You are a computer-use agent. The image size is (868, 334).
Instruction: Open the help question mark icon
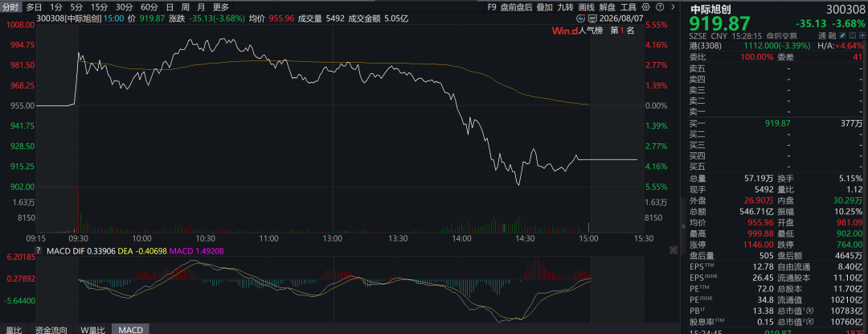tap(660, 7)
